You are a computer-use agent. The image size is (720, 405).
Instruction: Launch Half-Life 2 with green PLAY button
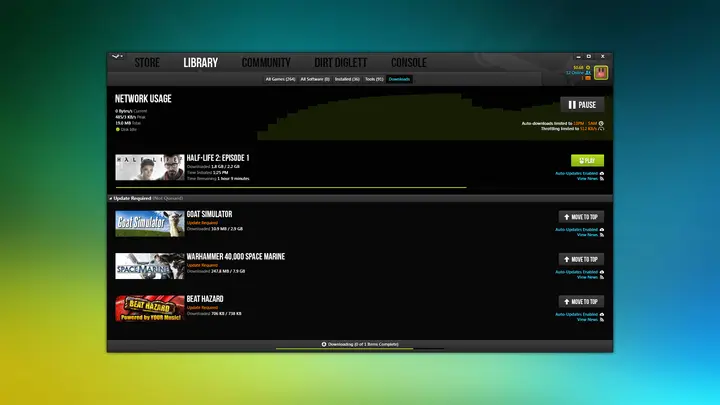[587, 160]
